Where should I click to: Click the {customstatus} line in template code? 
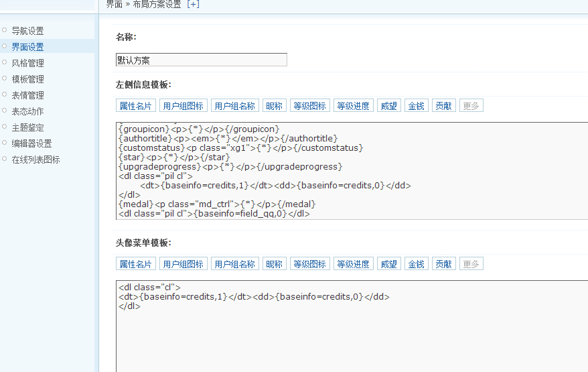tap(240, 148)
